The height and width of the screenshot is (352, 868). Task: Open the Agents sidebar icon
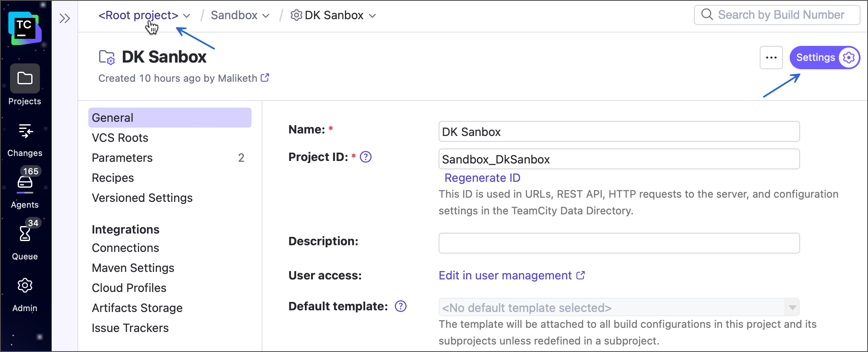tap(25, 182)
